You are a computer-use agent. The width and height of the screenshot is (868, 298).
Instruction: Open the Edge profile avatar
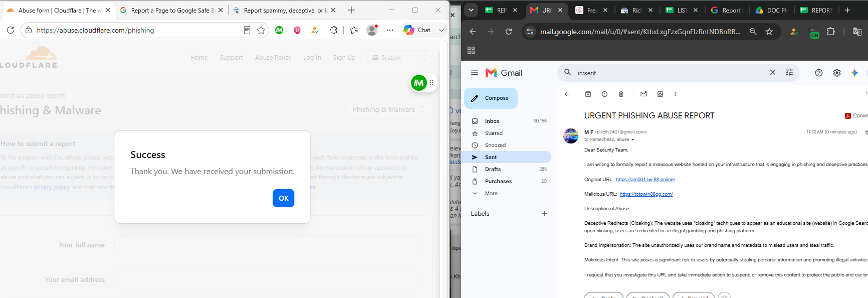[x=372, y=30]
